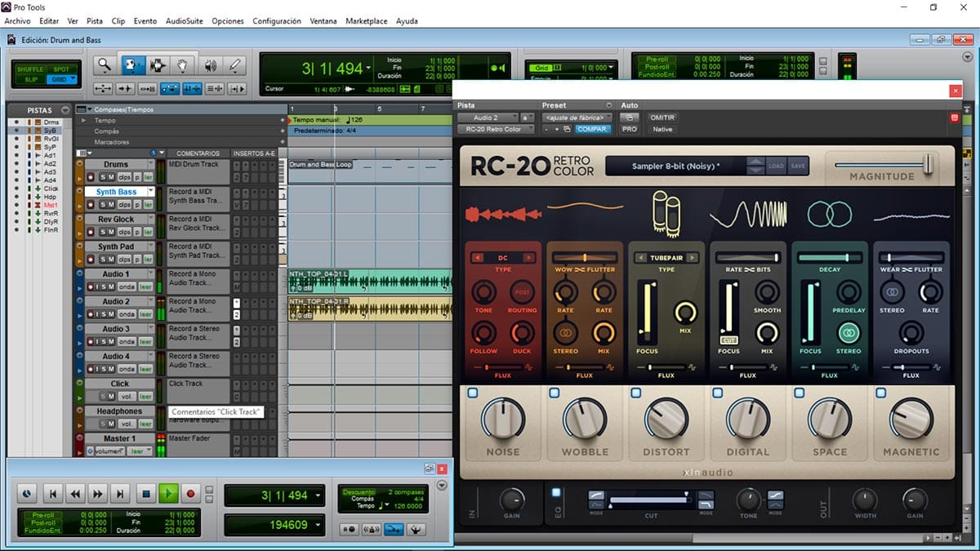Enable the NOISE module checkbox

pyautogui.click(x=473, y=393)
